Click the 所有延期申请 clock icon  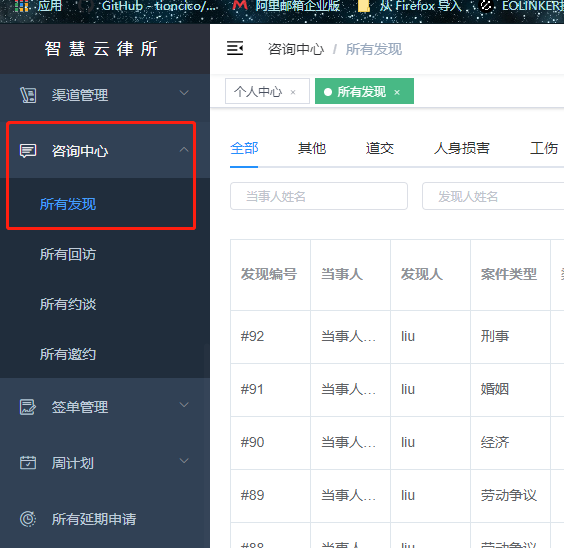click(x=28, y=519)
